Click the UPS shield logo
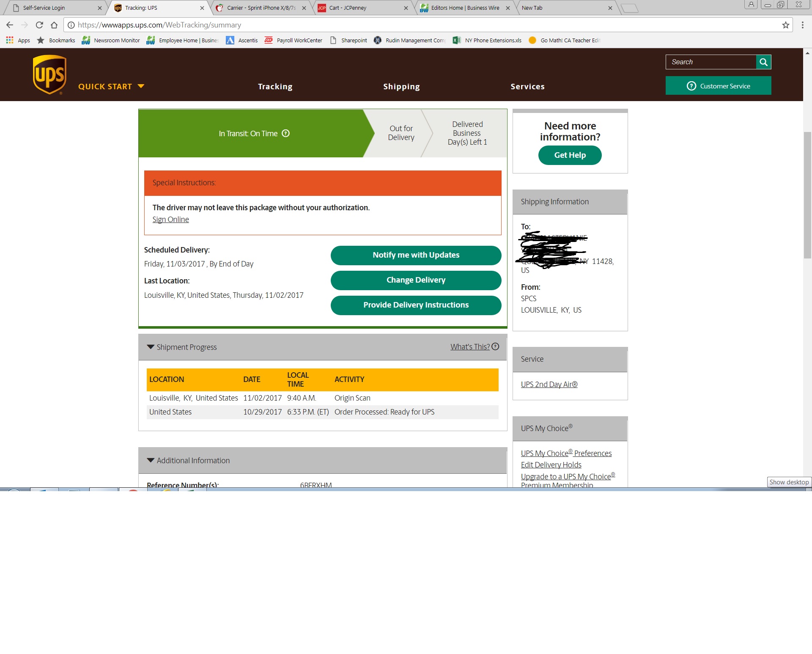Screen dimensions: 812x654 coord(49,74)
